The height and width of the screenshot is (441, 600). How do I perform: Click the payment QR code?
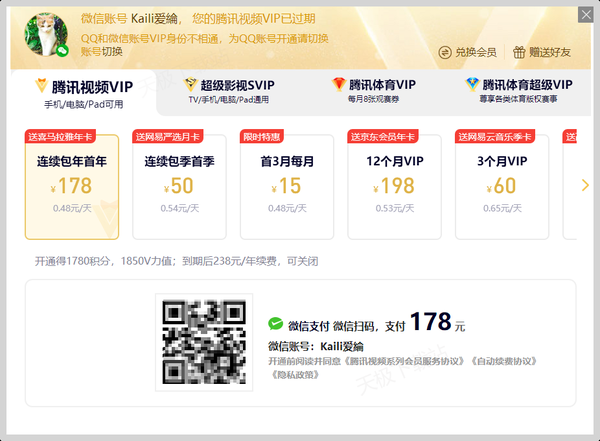204,342
